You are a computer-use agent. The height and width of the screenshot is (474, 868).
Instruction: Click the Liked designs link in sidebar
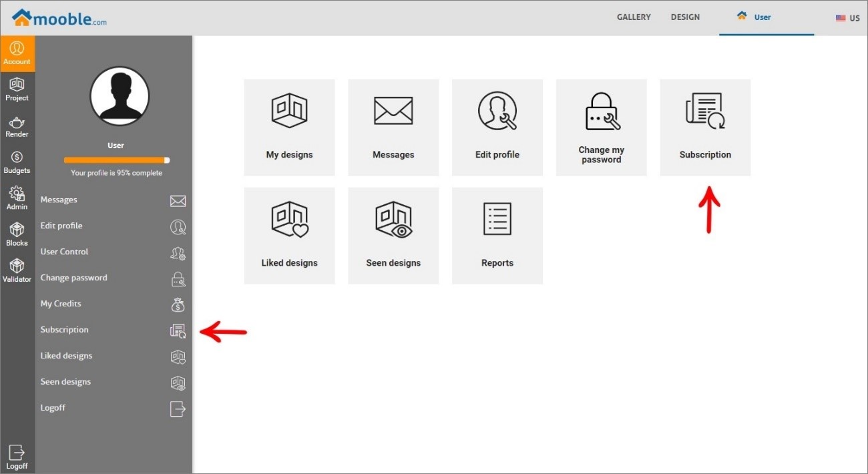(66, 356)
